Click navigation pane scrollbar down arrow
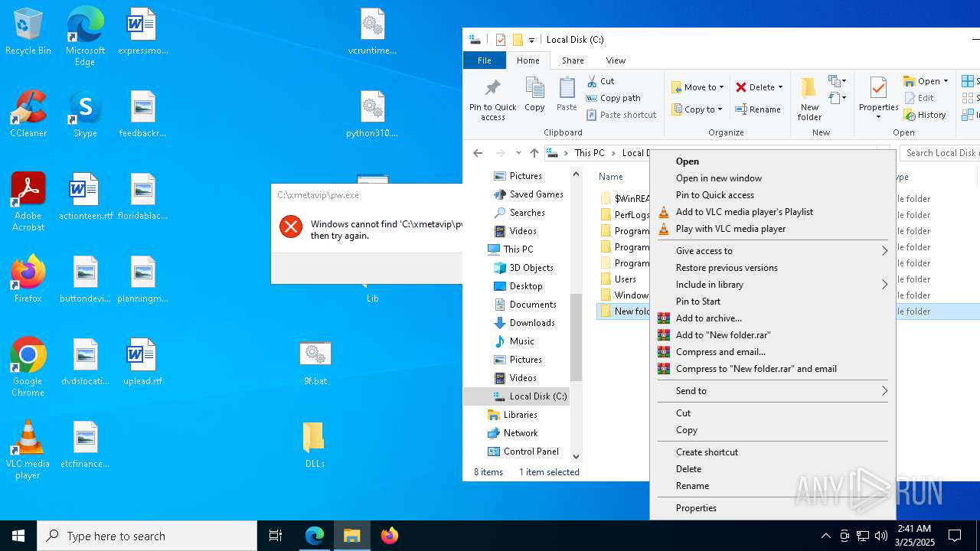Image resolution: width=980 pixels, height=551 pixels. pyautogui.click(x=577, y=457)
